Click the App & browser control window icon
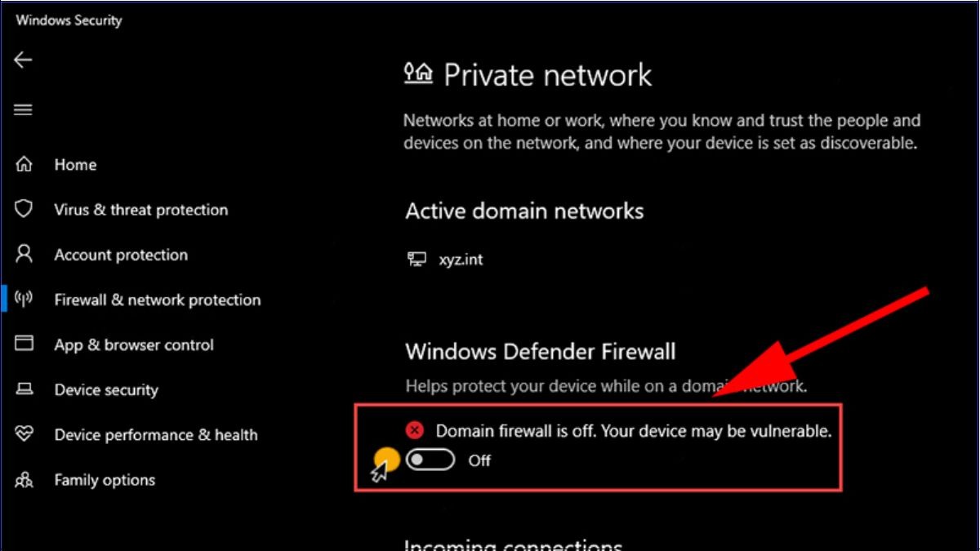The height and width of the screenshot is (551, 980). click(24, 344)
